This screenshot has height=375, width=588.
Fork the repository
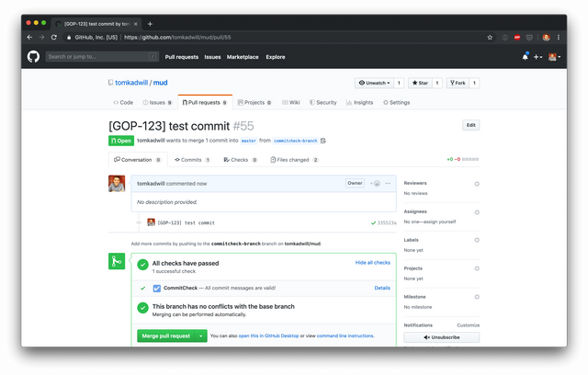[x=458, y=83]
